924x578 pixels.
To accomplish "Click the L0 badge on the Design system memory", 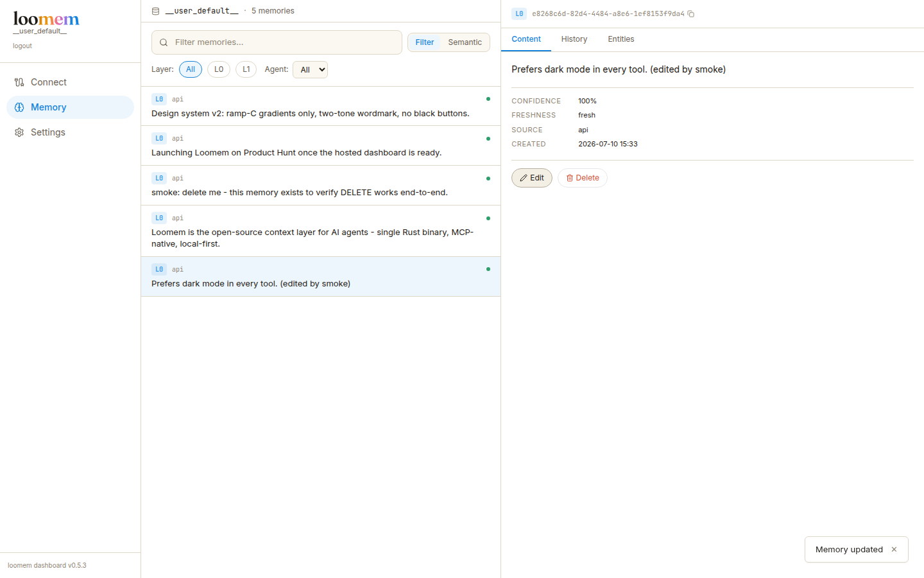I will tap(159, 99).
